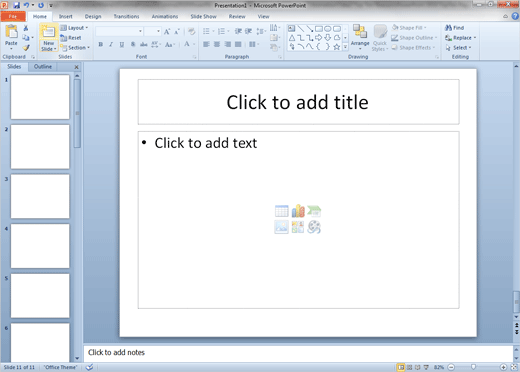
Task: Click the Increase List Level icon
Action: tap(249, 31)
